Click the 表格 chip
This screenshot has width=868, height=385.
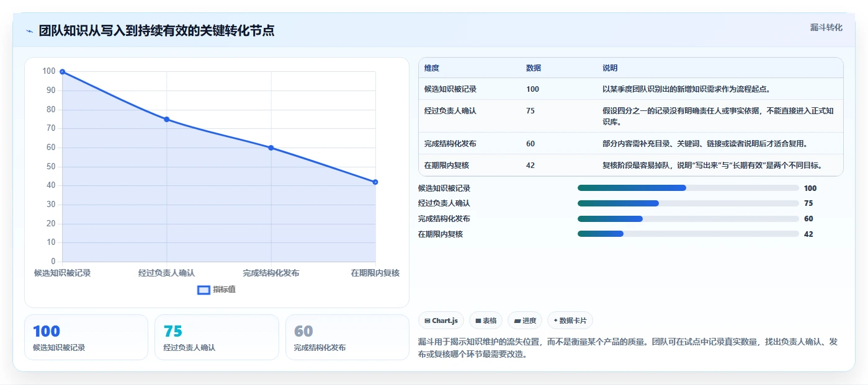point(486,321)
